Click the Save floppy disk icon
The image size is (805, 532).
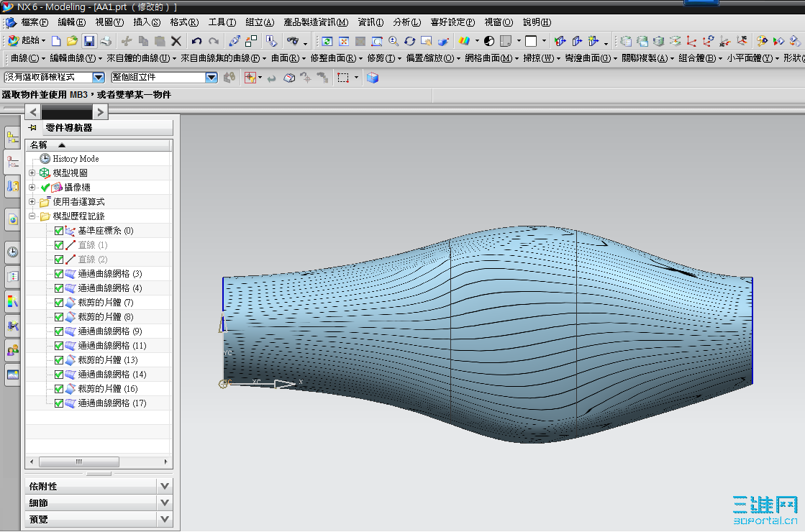pos(89,41)
